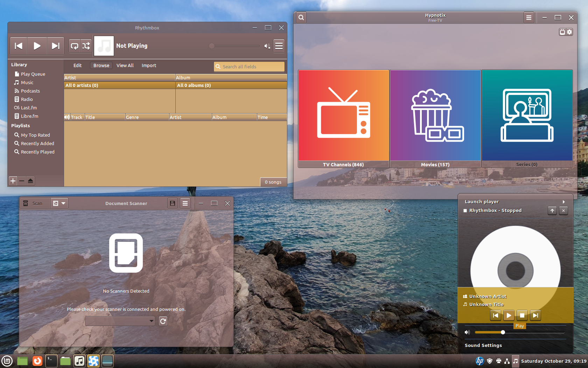
Task: Toggle shuffle mode in Rhythmbox
Action: pyautogui.click(x=86, y=46)
